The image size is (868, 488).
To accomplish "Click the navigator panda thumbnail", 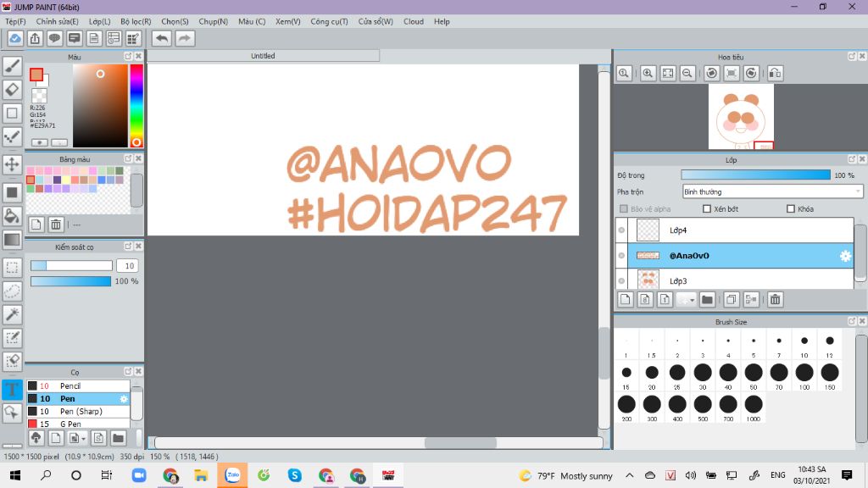I will coord(741,117).
